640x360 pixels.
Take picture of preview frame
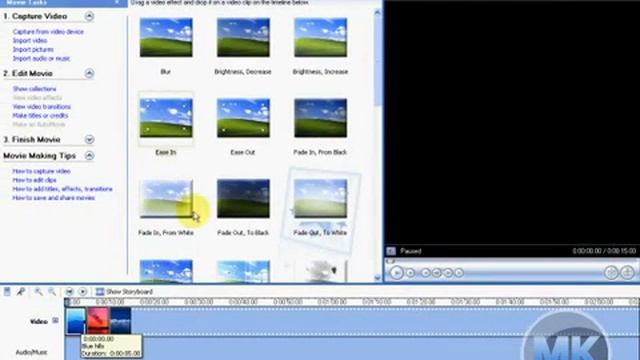coord(627,273)
